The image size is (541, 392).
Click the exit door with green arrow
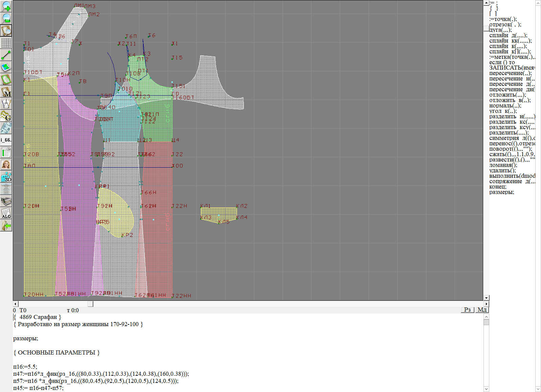6,225
